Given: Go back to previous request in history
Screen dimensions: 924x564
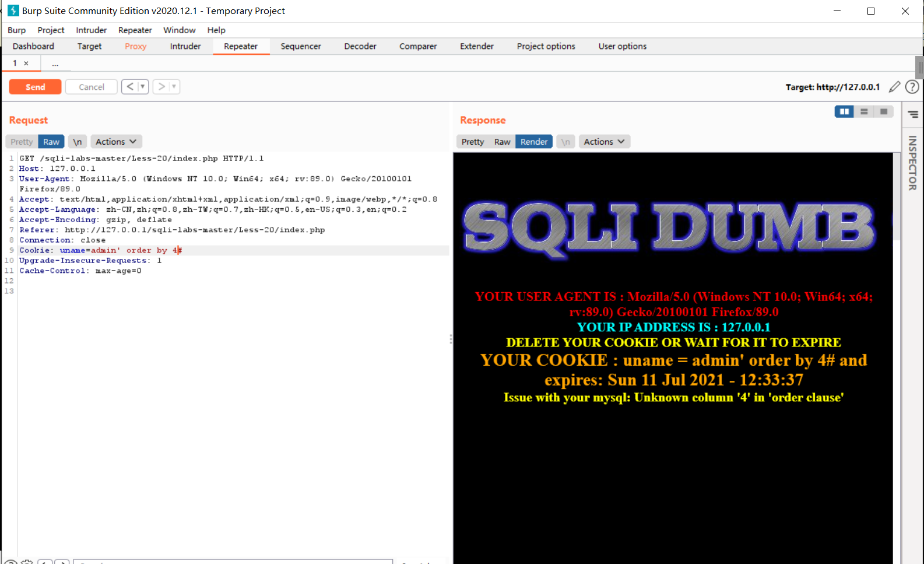Looking at the screenshot, I should tap(129, 87).
